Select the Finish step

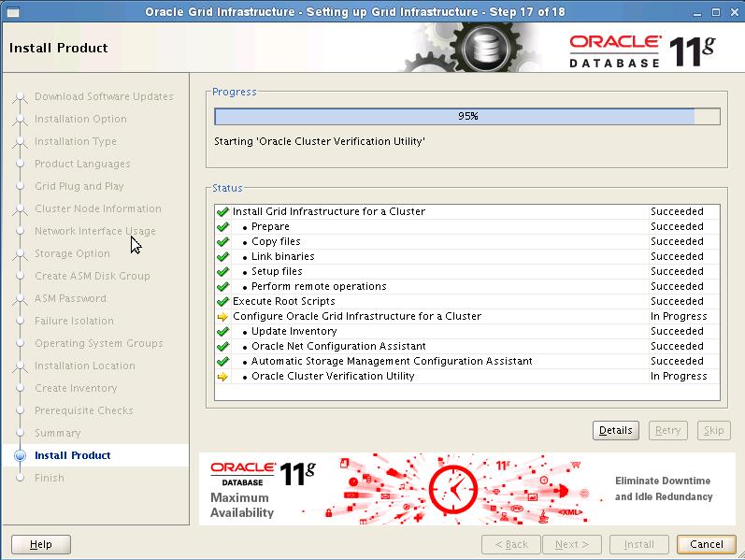pos(49,478)
